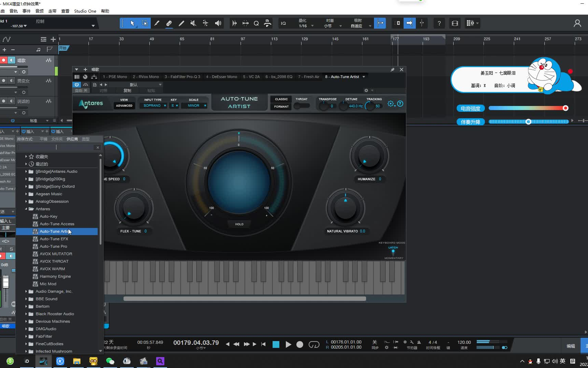Select the Mute tool
The height and width of the screenshot is (368, 588).
193,23
